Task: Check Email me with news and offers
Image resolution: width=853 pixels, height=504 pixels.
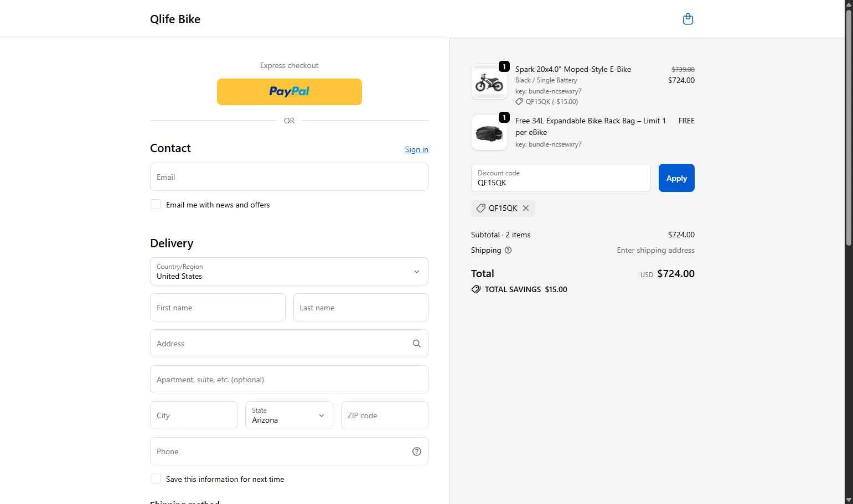Action: click(156, 205)
